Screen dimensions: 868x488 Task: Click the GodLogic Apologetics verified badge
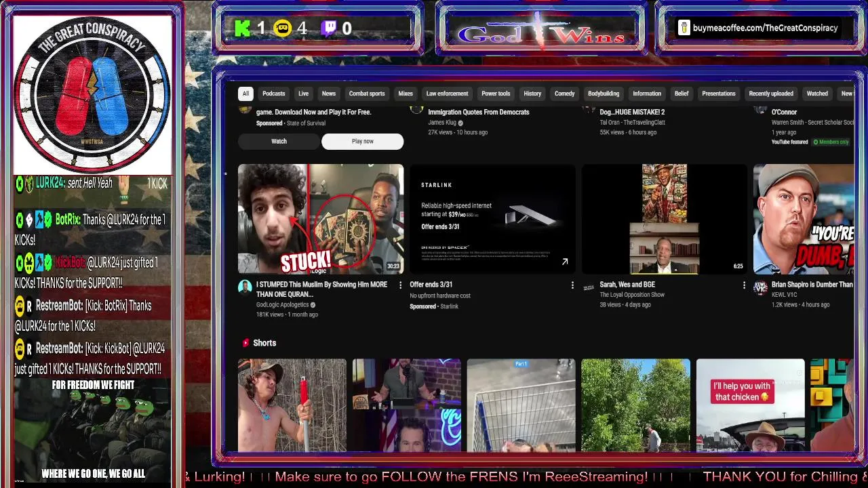[x=313, y=305]
